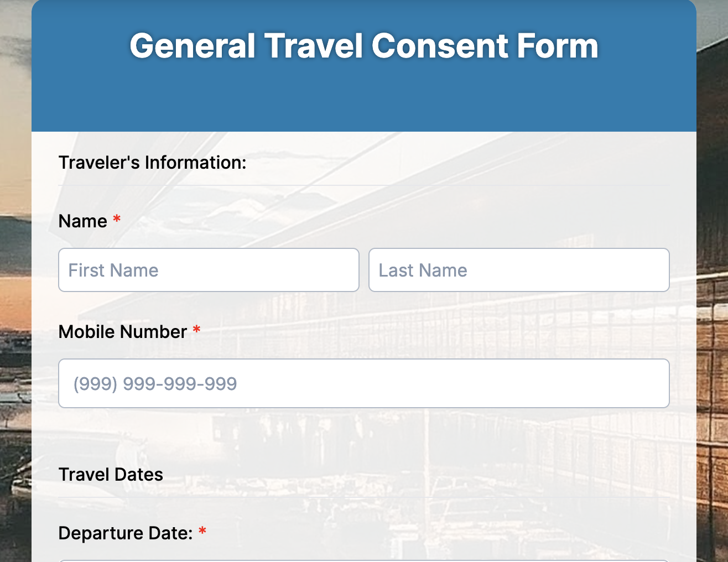Click inside the First Name input field
The image size is (728, 562).
[209, 270]
